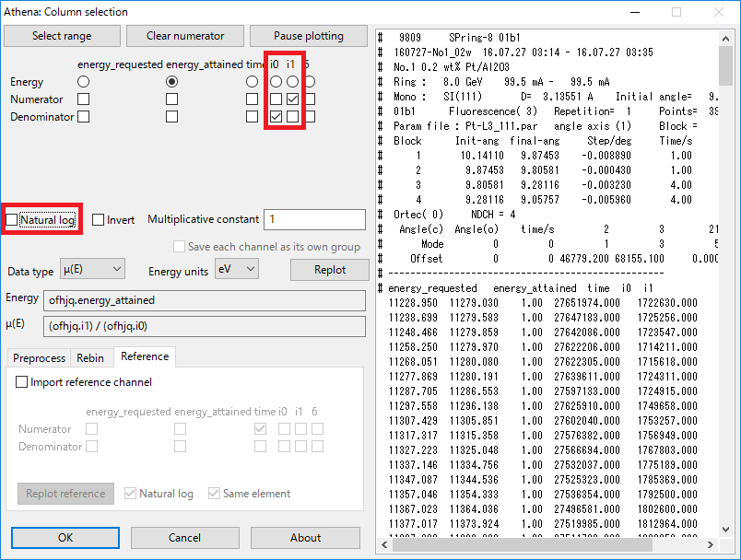The image size is (741, 560).
Task: Check Numerator for energy_attained column
Action: coord(172,99)
